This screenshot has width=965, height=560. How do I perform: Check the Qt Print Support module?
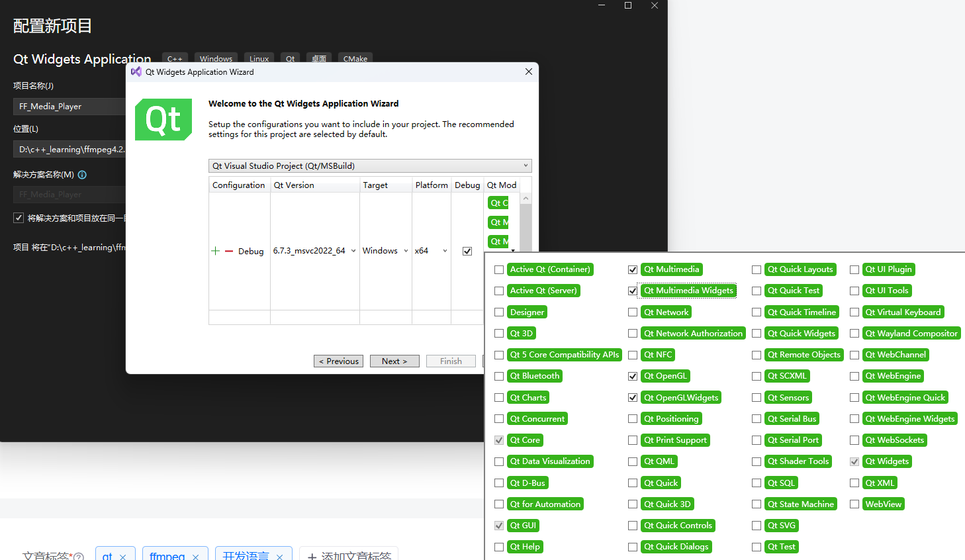tap(633, 440)
